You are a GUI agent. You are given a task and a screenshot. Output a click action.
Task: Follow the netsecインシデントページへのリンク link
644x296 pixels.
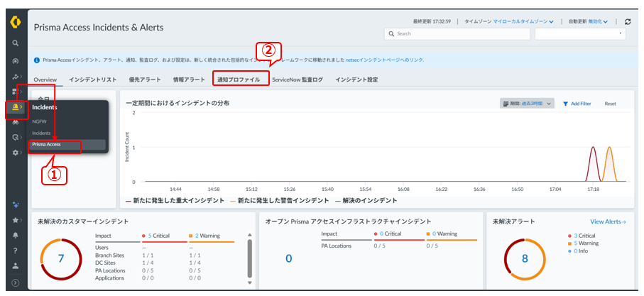pos(384,60)
